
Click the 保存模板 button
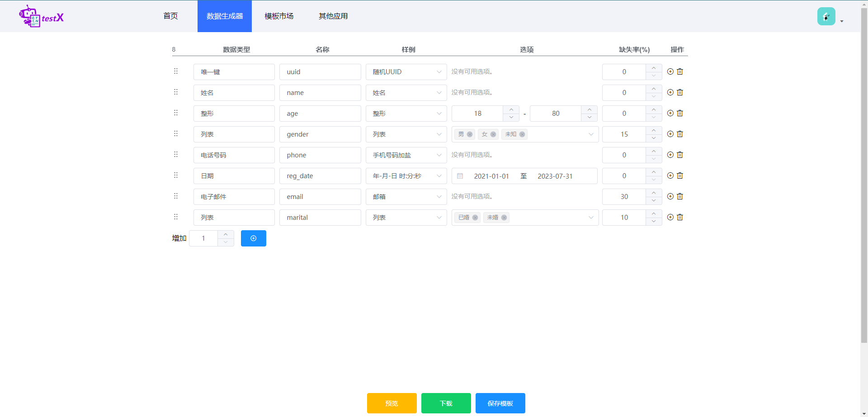(500, 403)
